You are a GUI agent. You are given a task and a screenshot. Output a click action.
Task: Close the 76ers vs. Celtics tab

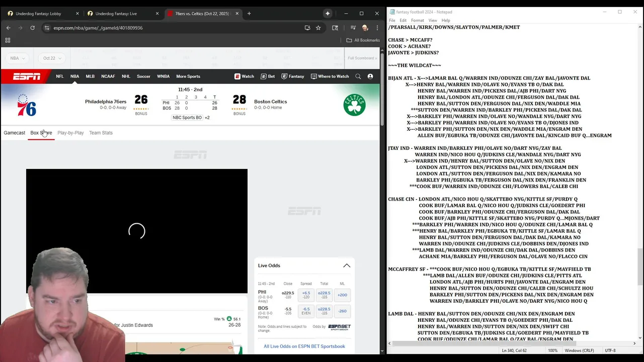pos(236,14)
